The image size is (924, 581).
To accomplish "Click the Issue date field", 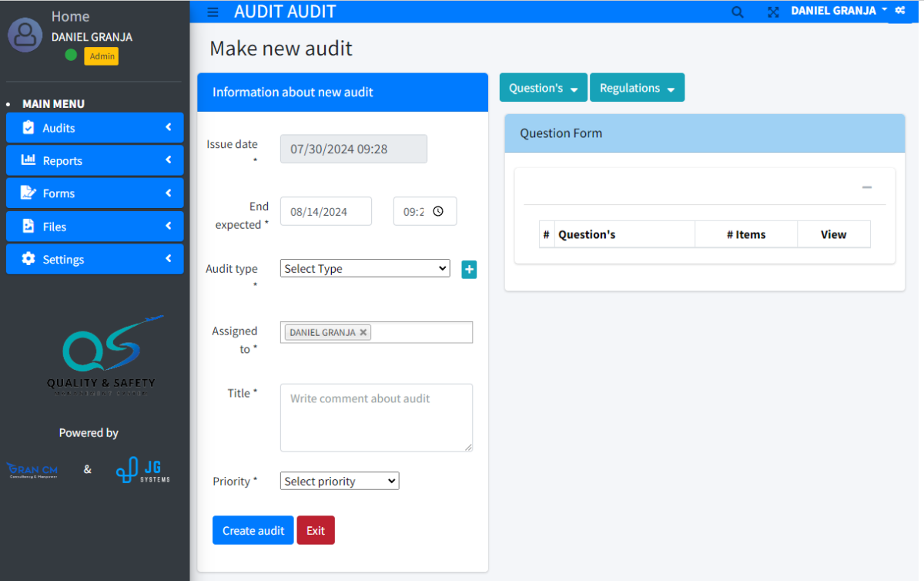I will point(353,149).
